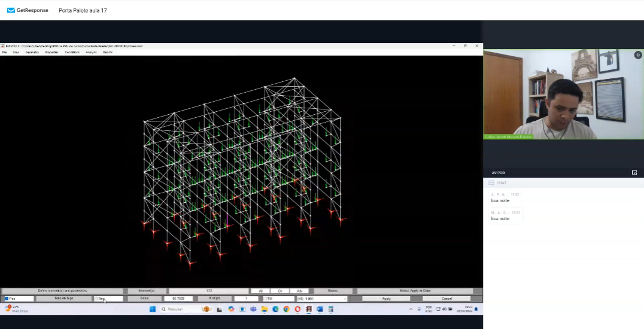Open the Results menu
644x329 pixels.
[x=108, y=52]
